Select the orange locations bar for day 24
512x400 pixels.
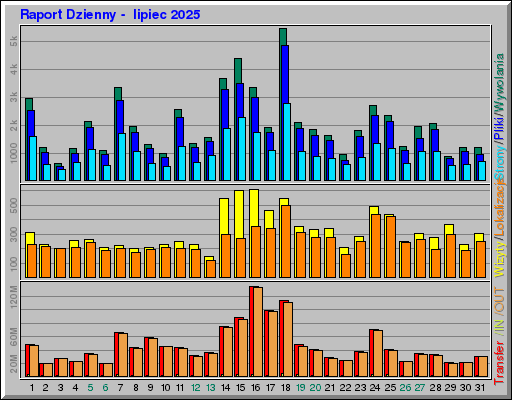point(376,246)
